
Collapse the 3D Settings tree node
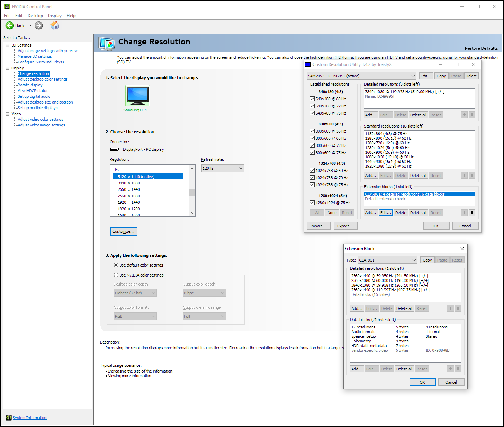8,45
